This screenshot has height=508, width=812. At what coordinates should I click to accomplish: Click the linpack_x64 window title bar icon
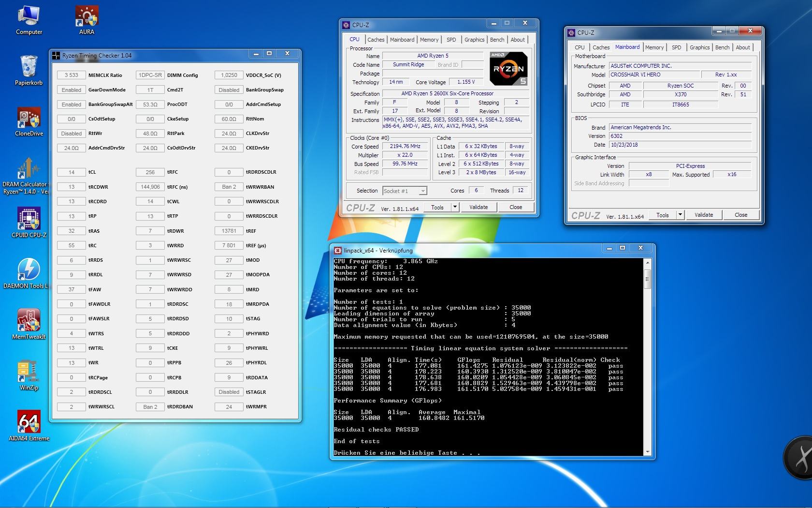point(338,250)
